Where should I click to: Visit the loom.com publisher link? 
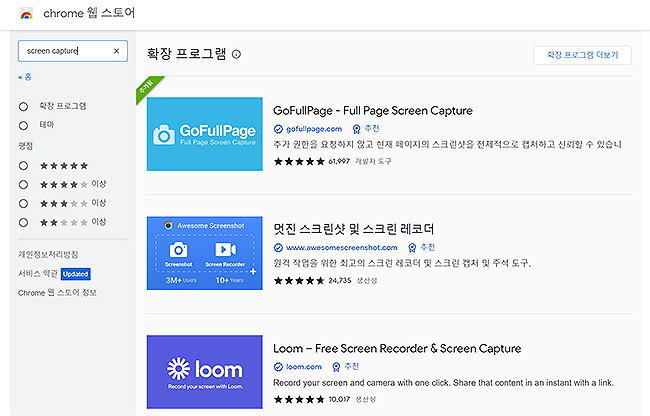(x=303, y=367)
